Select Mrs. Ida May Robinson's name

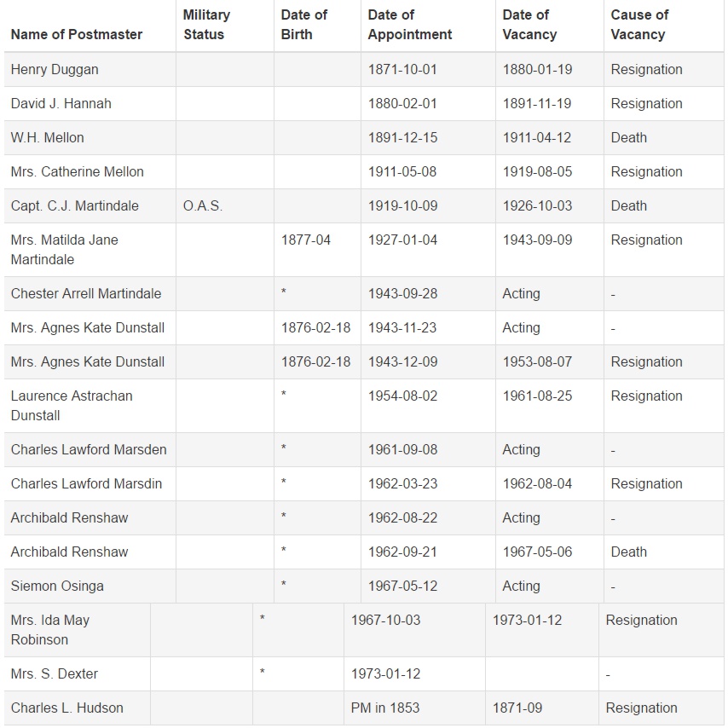50,630
